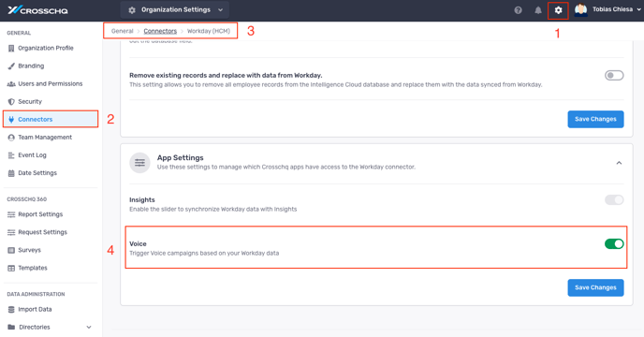Click Tobias Chiesa user name
The width and height of the screenshot is (644, 337).
(612, 9)
